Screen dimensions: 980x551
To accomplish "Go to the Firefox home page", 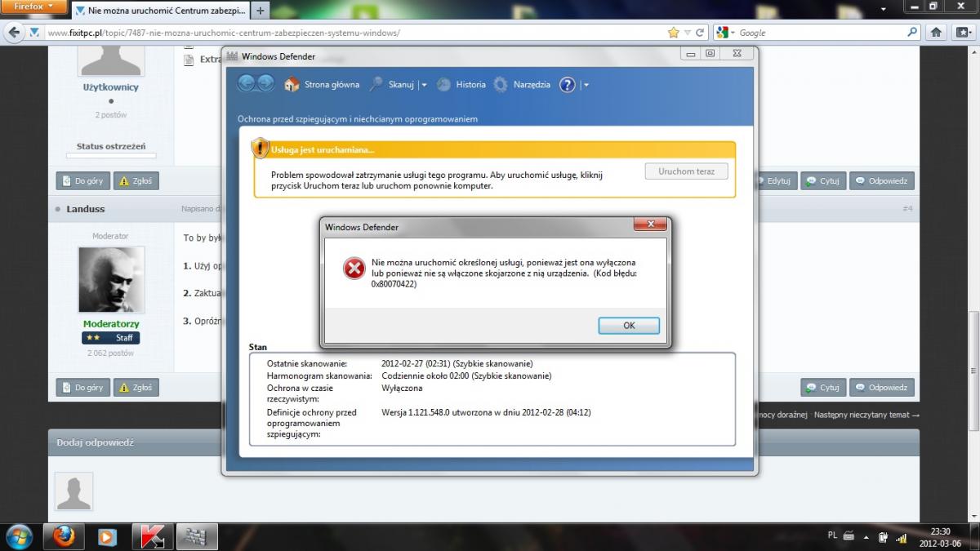I will 938,33.
